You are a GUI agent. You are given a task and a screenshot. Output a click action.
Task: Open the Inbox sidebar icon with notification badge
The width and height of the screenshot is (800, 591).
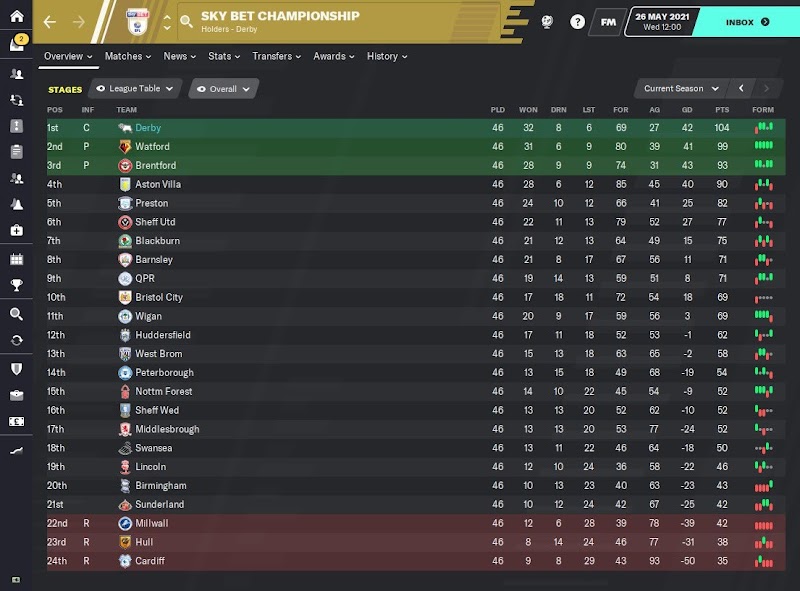coord(17,44)
